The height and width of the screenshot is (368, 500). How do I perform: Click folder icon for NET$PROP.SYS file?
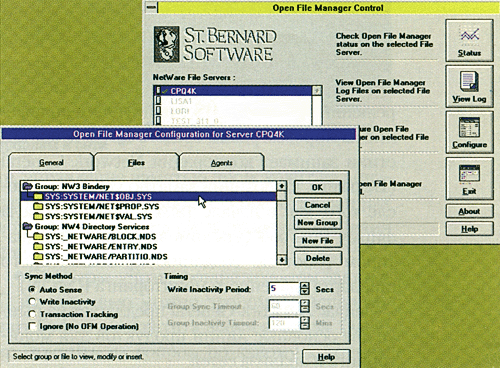point(38,206)
